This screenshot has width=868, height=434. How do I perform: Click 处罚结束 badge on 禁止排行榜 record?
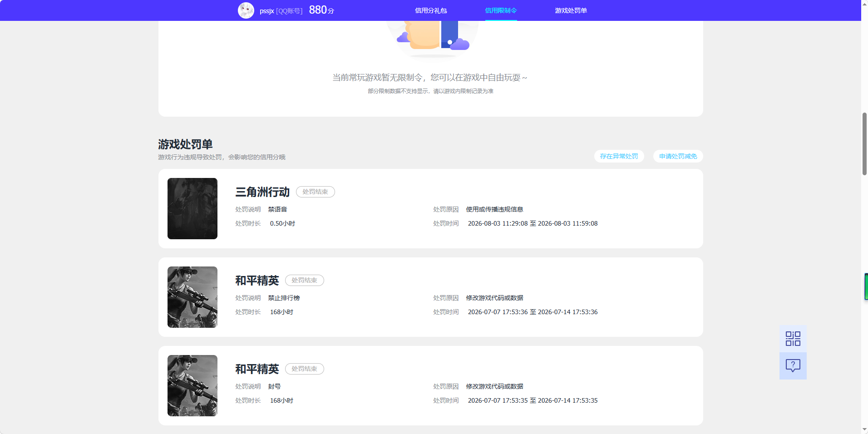pos(304,280)
